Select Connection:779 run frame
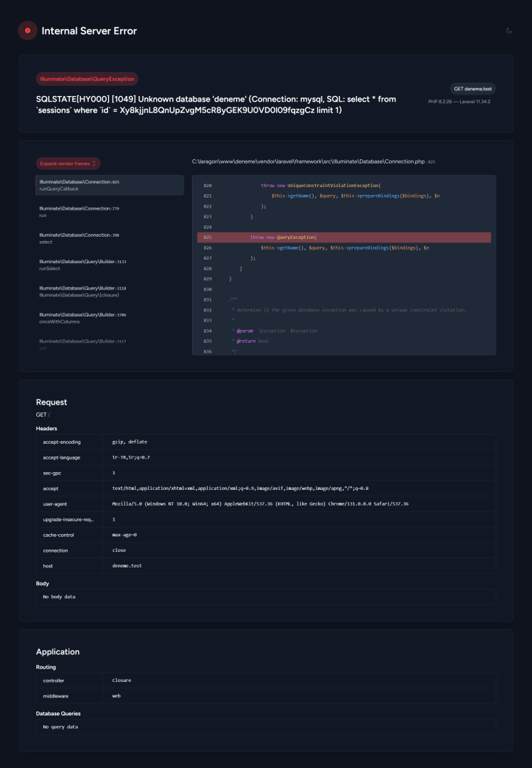Viewport: 532px width, 768px height. pyautogui.click(x=110, y=212)
